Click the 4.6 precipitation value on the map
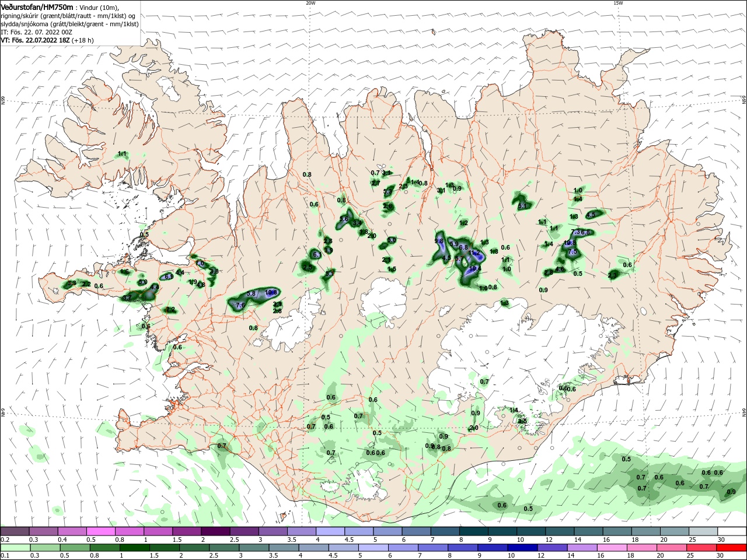This screenshot has width=747, height=560. (560, 269)
